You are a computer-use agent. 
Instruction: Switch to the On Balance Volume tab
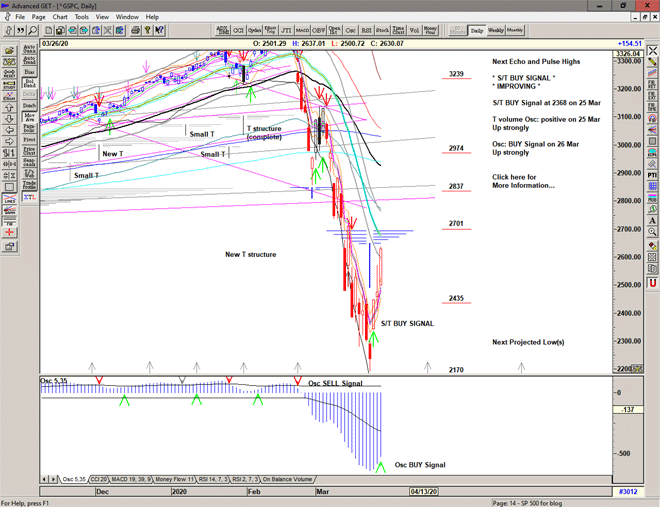(287, 479)
